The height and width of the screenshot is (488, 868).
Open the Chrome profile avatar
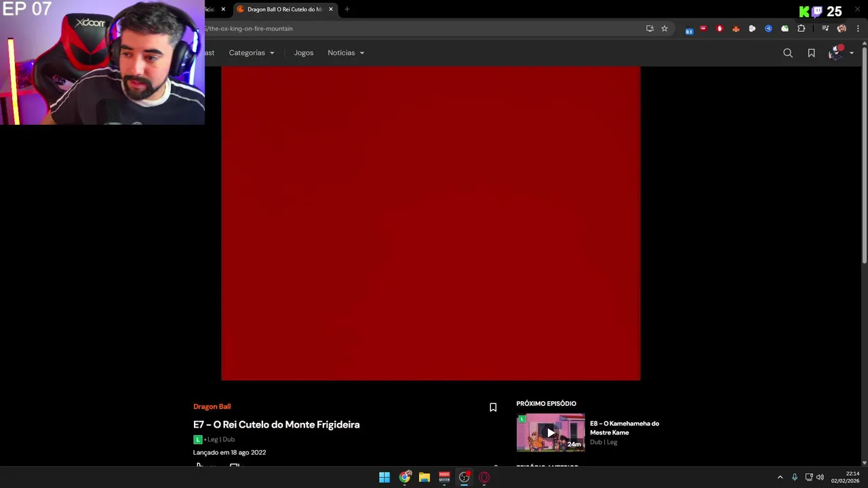[842, 28]
